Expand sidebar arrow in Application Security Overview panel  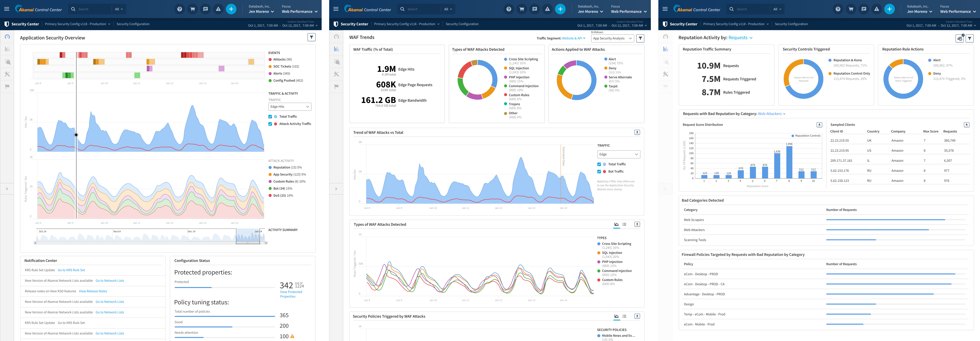pyautogui.click(x=7, y=189)
